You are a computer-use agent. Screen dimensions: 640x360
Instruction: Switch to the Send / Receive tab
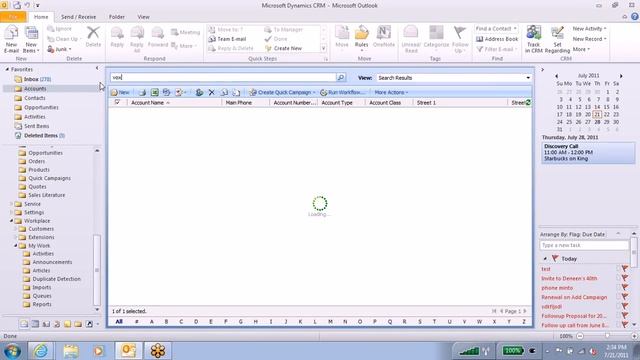click(78, 17)
